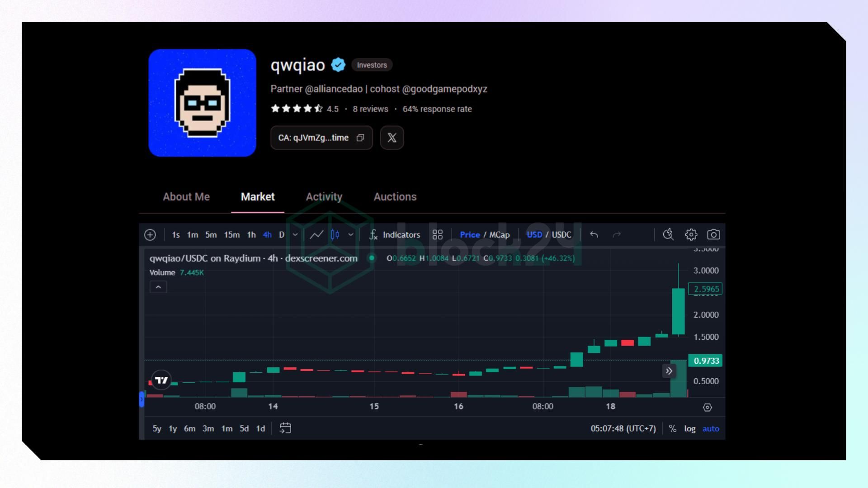Select the 4h chart interval

(267, 235)
